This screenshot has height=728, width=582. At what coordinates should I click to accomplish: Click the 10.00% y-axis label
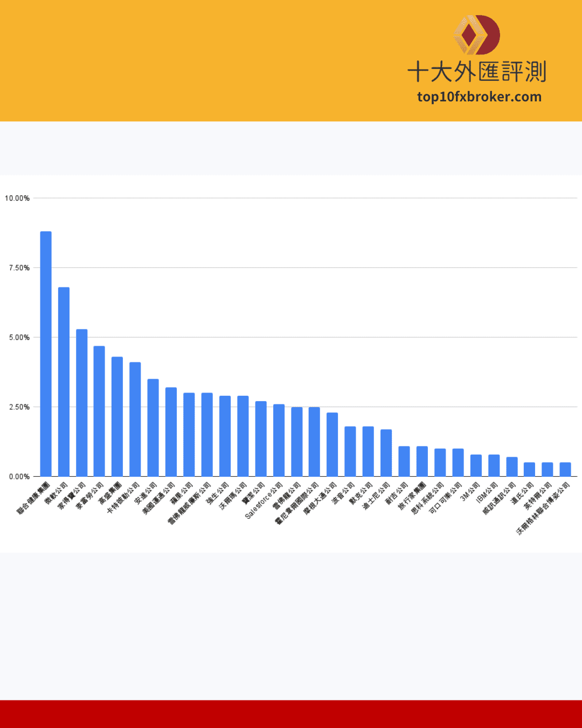pyautogui.click(x=17, y=198)
